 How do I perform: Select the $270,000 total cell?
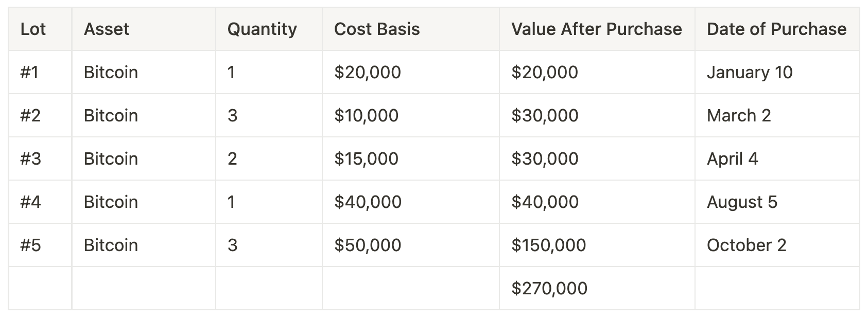click(549, 288)
